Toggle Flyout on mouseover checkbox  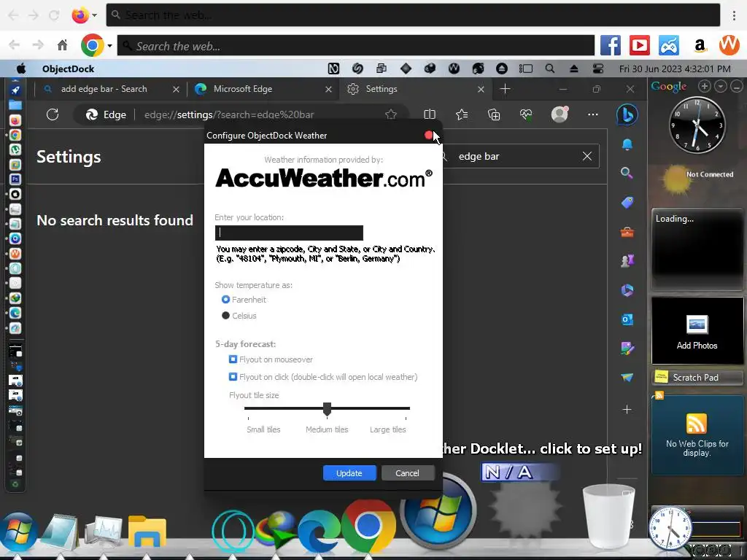pyautogui.click(x=233, y=359)
